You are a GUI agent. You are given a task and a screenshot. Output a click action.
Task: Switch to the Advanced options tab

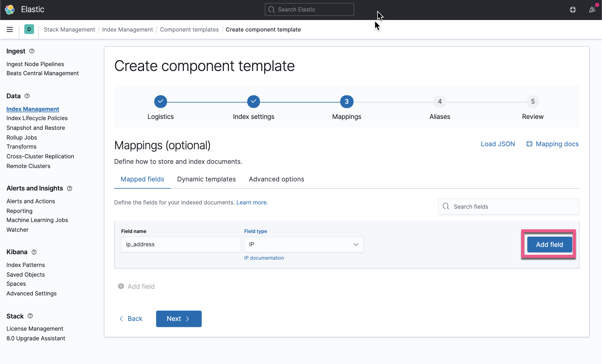pos(276,179)
